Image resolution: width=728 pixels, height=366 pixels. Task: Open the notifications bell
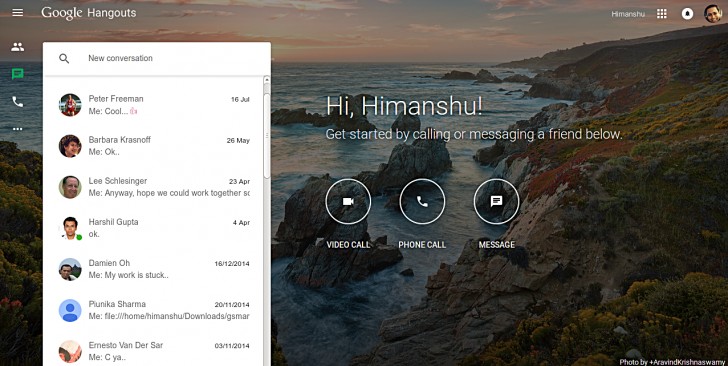[687, 14]
